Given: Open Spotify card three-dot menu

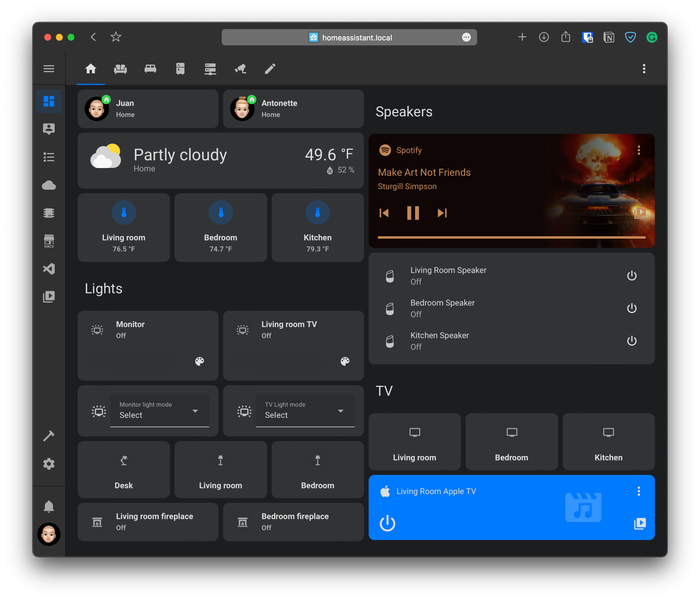Looking at the screenshot, I should pos(639,150).
